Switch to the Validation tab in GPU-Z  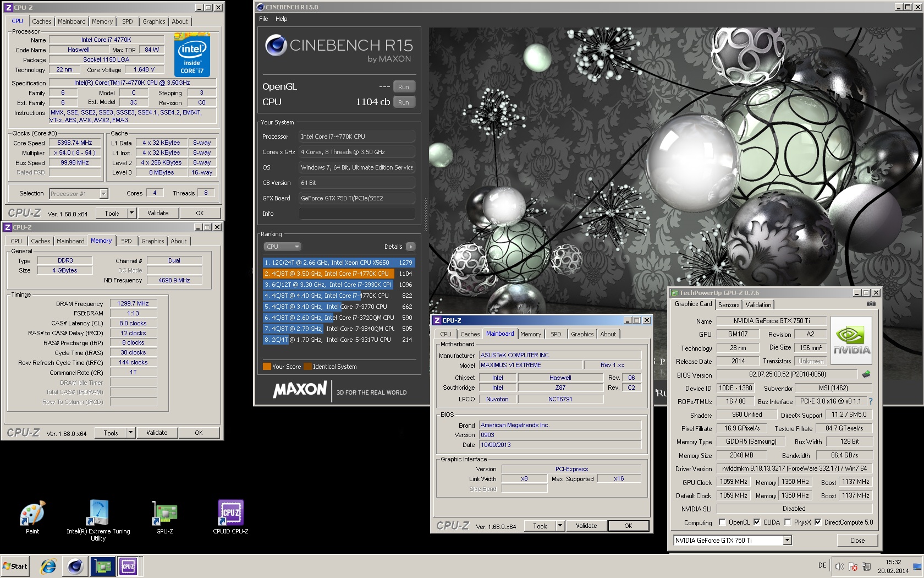[x=758, y=305]
